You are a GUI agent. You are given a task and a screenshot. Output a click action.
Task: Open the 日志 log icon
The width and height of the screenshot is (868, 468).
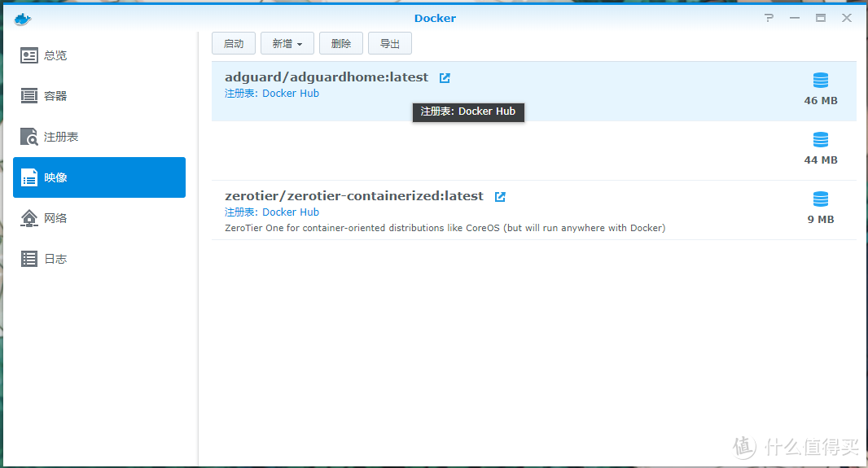pos(28,259)
